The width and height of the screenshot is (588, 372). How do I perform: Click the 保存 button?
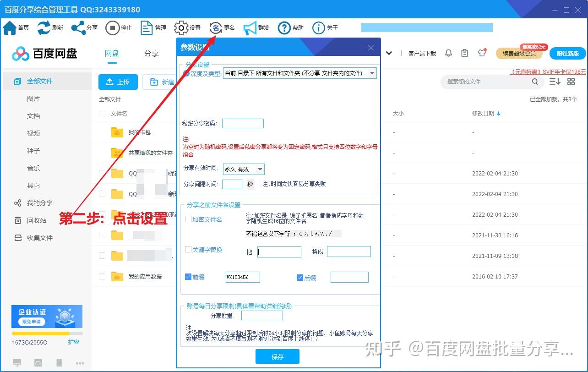tap(278, 356)
